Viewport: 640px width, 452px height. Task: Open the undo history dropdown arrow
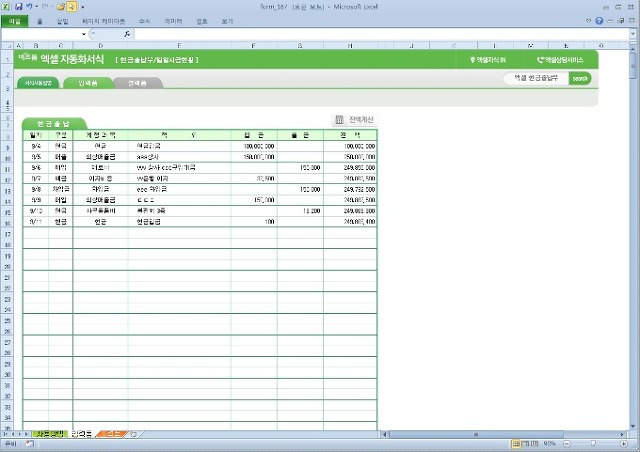click(x=36, y=7)
